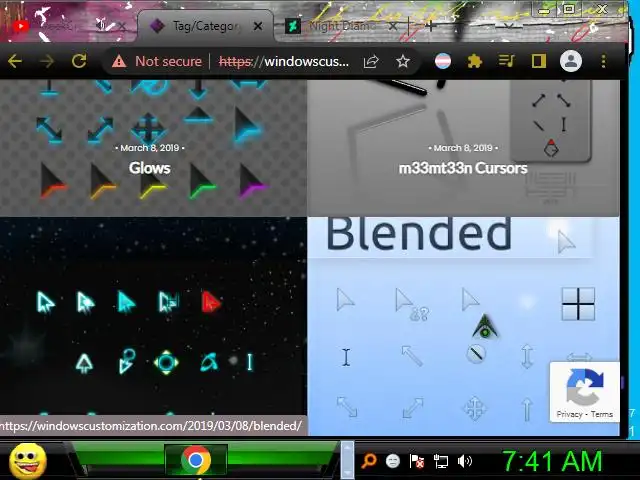Open the Action Center flag tray icon
This screenshot has height=480, width=640.
pyautogui.click(x=416, y=462)
